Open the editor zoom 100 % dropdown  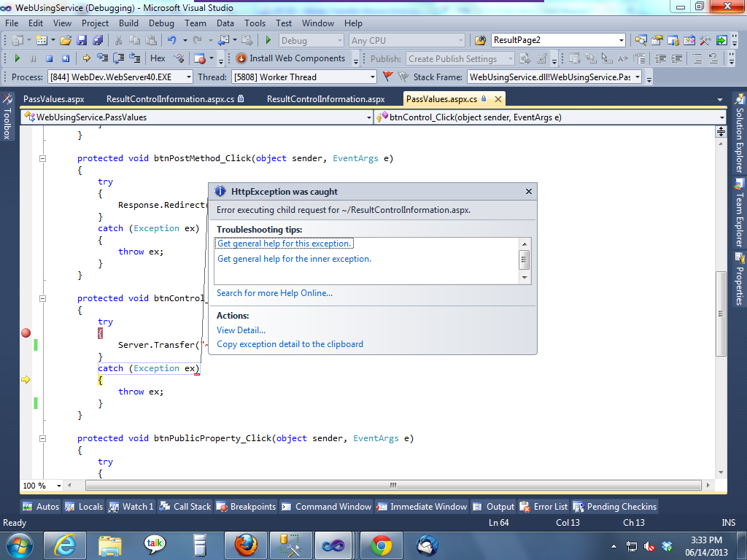(59, 486)
